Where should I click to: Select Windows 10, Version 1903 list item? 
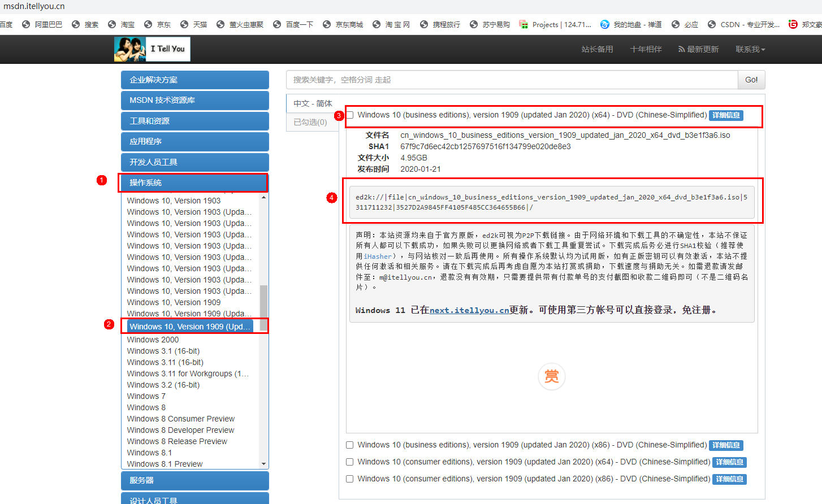(x=174, y=201)
